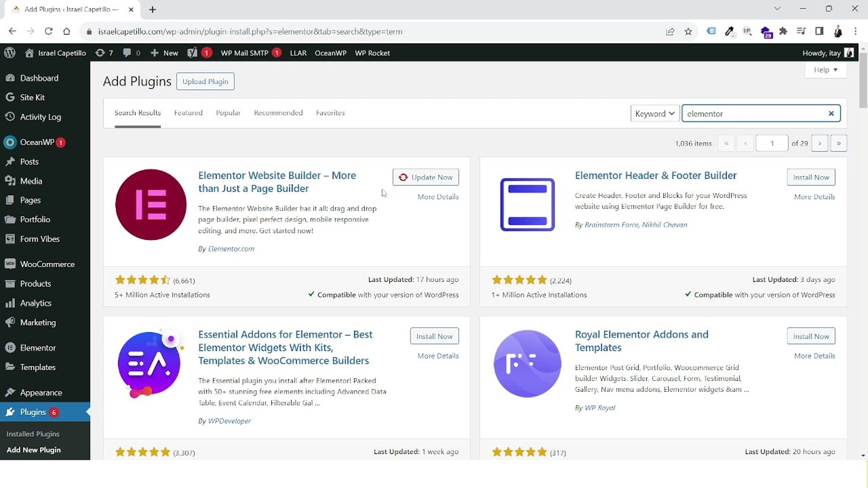The height and width of the screenshot is (488, 868).
Task: Open a new browser tab
Action: [x=153, y=9]
